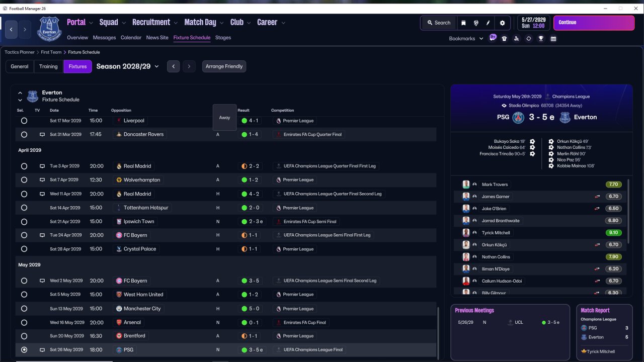Screen dimensions: 644x362
Task: Click the star icon next to Tyrick Mitchell
Action: [x=584, y=351]
